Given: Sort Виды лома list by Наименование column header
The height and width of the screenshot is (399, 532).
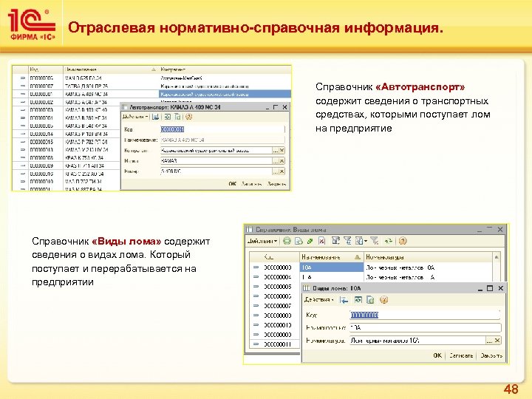Looking at the screenshot, I should coord(332,257).
